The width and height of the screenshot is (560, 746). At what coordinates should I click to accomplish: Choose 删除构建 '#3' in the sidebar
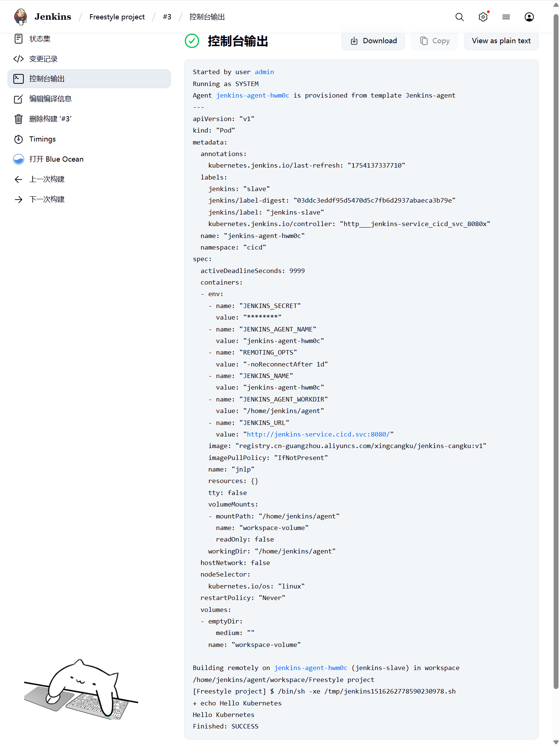pos(89,119)
